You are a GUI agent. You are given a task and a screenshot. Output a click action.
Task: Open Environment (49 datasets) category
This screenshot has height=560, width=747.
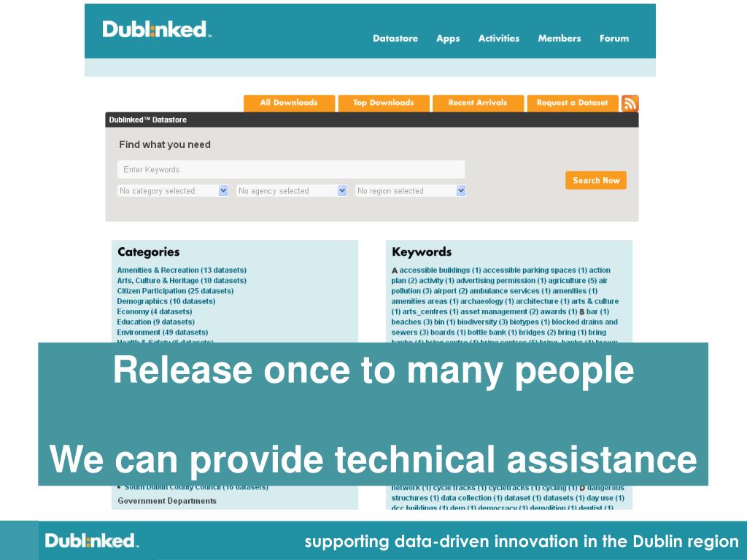point(163,332)
